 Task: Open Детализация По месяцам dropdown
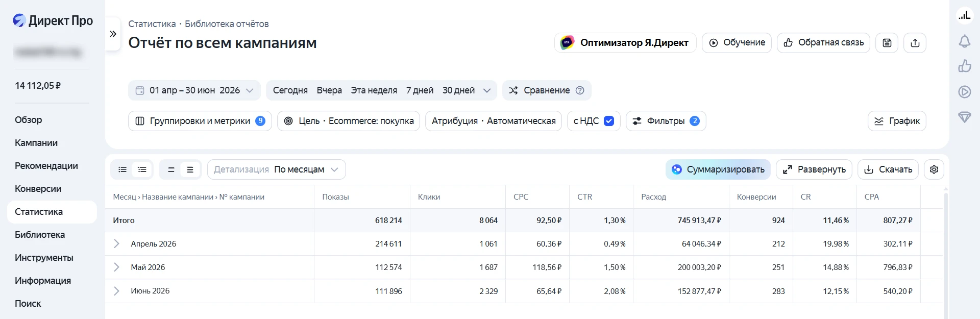[x=277, y=169]
